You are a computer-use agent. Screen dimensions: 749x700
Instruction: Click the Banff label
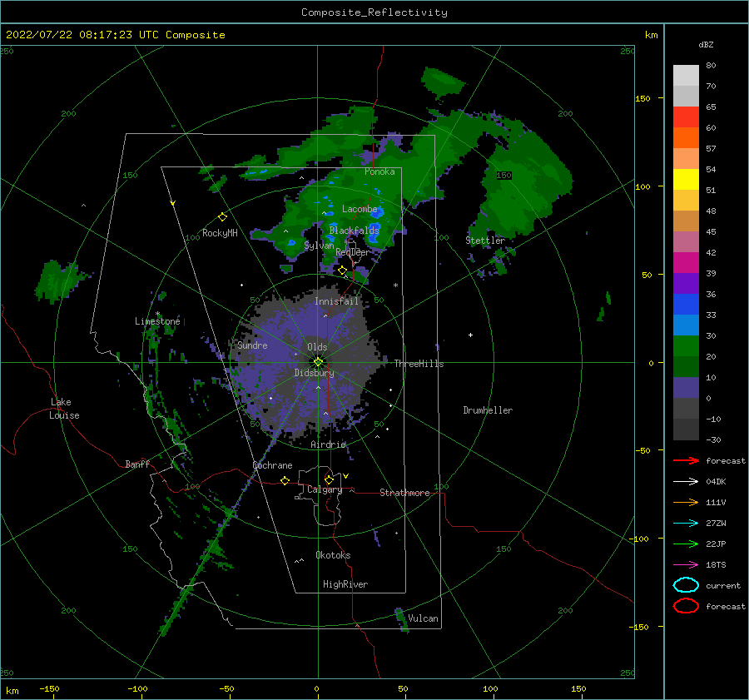(x=137, y=464)
